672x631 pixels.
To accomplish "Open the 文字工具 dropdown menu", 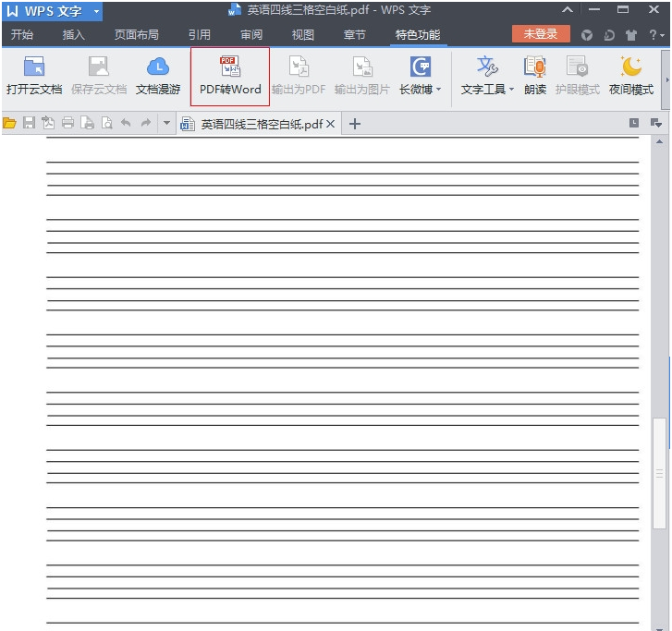I will point(511,91).
